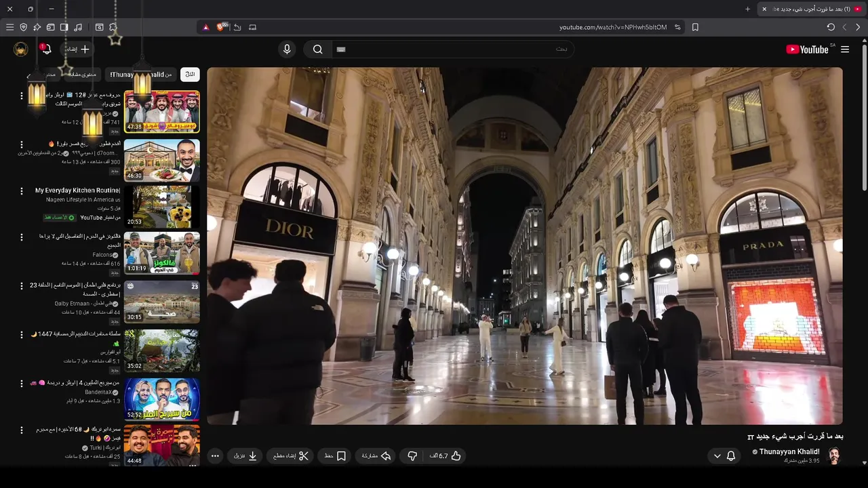Toggle the browser sidebar panel
This screenshot has height=488, width=868.
pyautogui.click(x=64, y=27)
